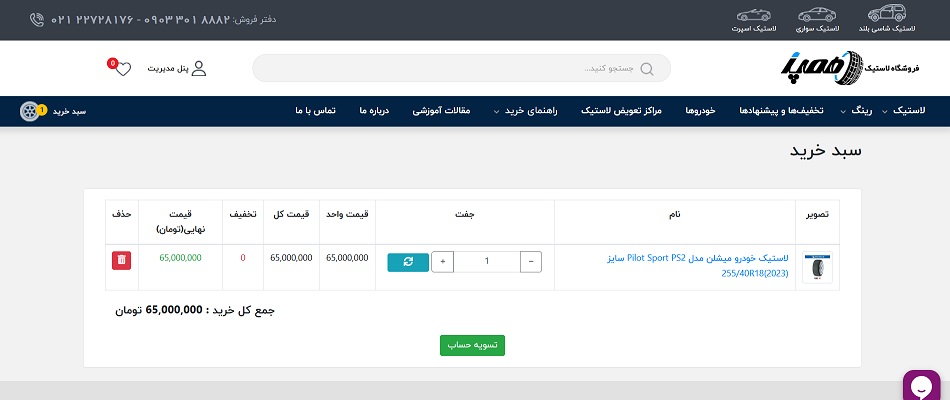Open the سبد خرید cart wheel icon
The height and width of the screenshot is (400, 950).
[30, 111]
